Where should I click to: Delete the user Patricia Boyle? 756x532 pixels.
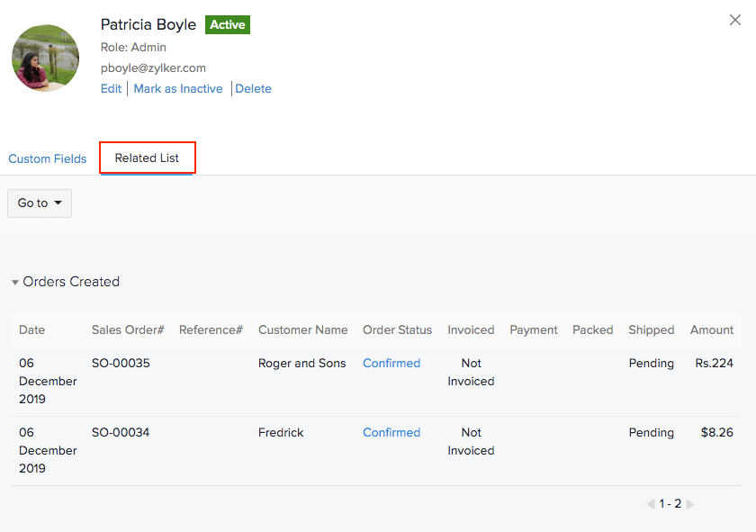253,89
